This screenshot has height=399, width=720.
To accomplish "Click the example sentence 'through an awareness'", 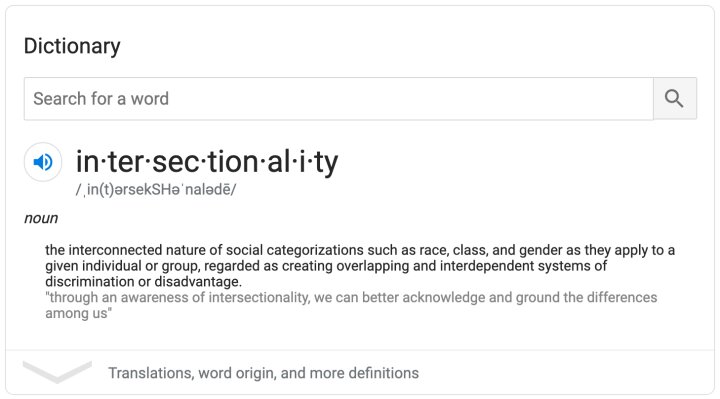I will (351, 305).
